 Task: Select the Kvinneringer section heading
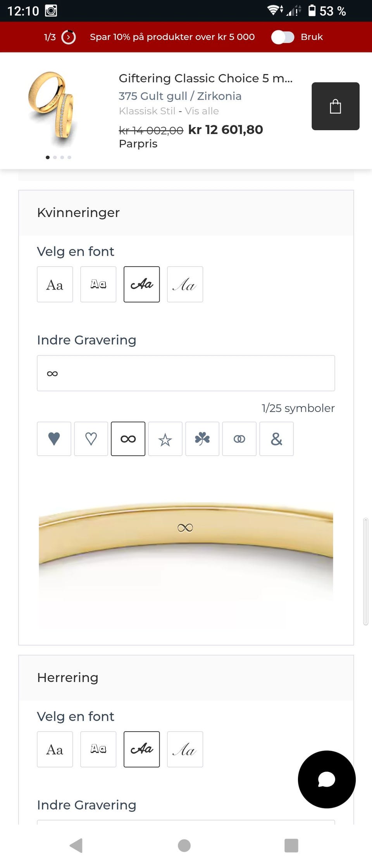(x=78, y=212)
